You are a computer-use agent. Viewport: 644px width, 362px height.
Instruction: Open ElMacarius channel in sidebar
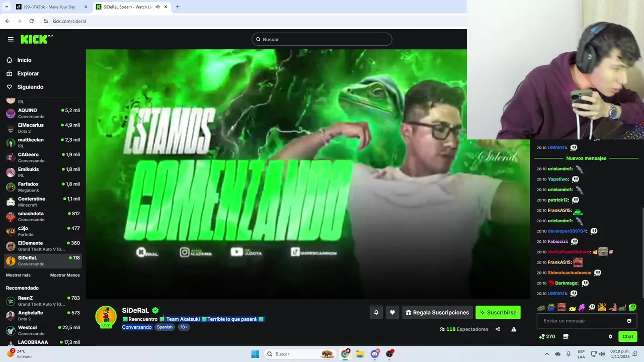43,128
